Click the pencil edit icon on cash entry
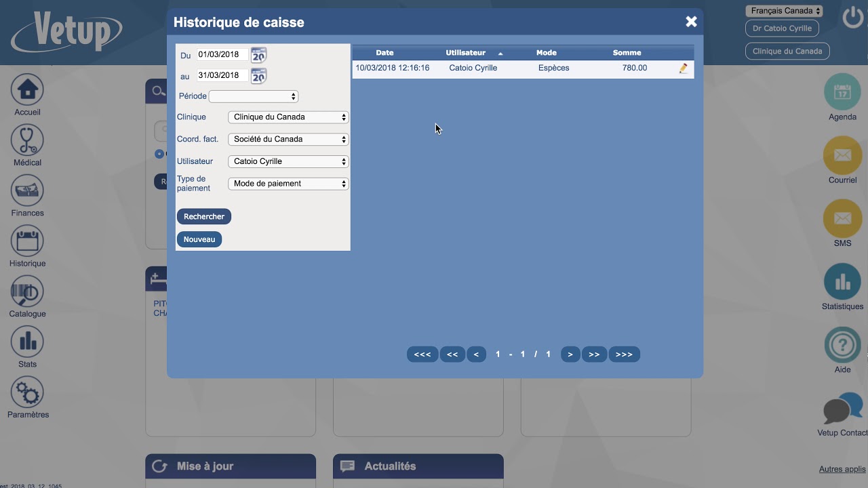The height and width of the screenshot is (488, 868). pyautogui.click(x=683, y=68)
